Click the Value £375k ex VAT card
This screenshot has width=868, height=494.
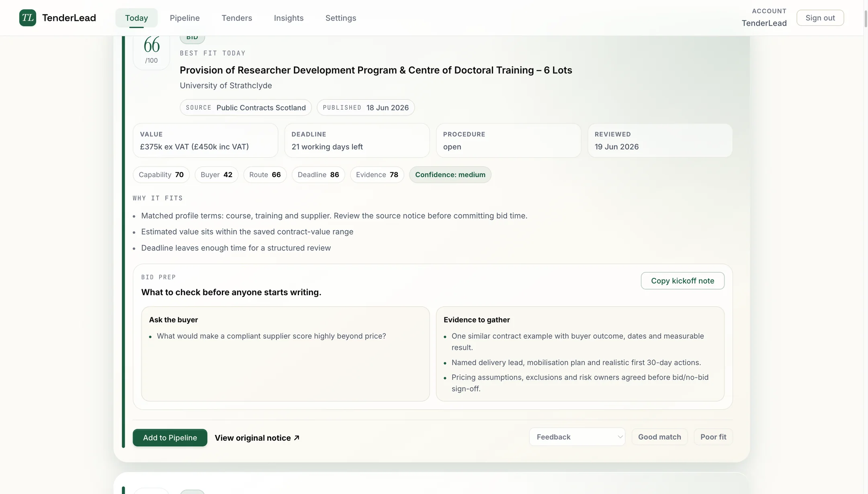(205, 141)
